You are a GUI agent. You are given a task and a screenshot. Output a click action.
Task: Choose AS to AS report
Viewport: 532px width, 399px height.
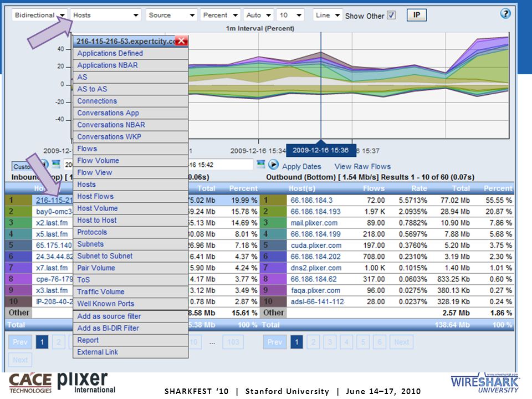click(131, 89)
